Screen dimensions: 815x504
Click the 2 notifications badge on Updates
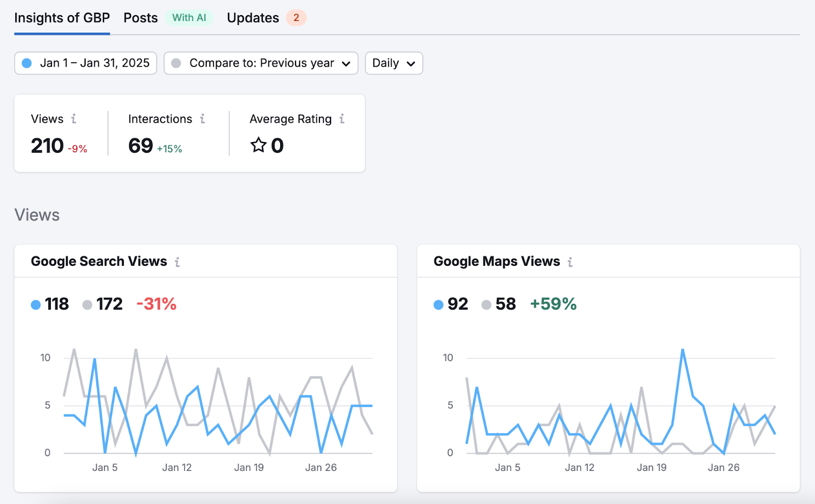(x=295, y=18)
